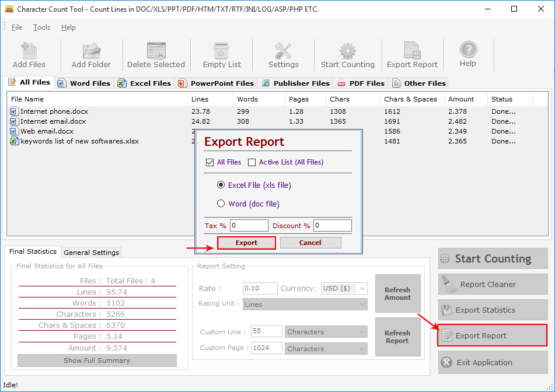Click the Custom Line value field
Viewport: 555px width, 392px height.
point(267,331)
